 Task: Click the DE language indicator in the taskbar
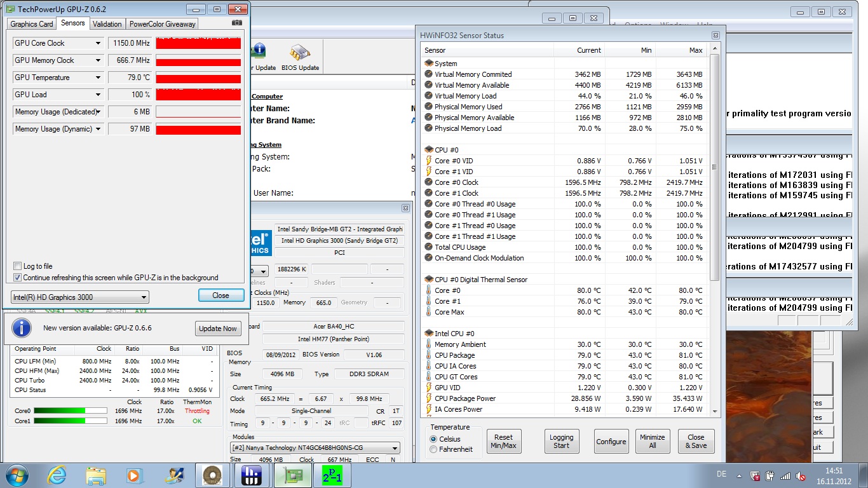(721, 475)
